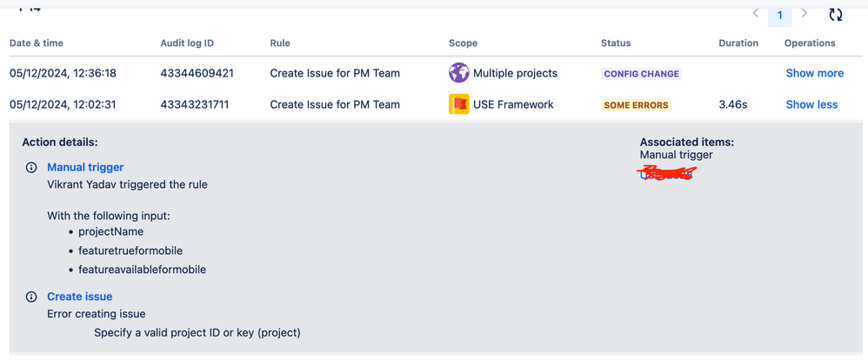Click the Multiple projects globe icon
868x360 pixels.
[458, 73]
